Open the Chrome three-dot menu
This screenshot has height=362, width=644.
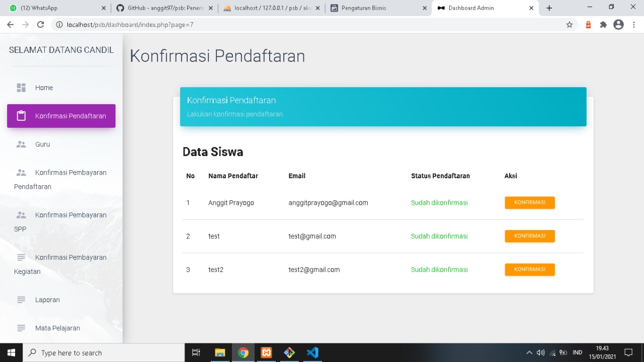(634, 24)
